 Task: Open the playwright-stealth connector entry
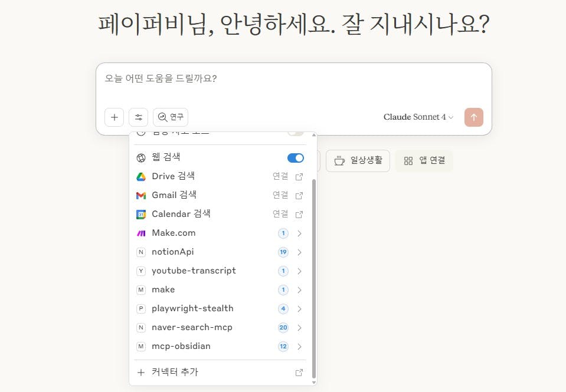pyautogui.click(x=220, y=308)
